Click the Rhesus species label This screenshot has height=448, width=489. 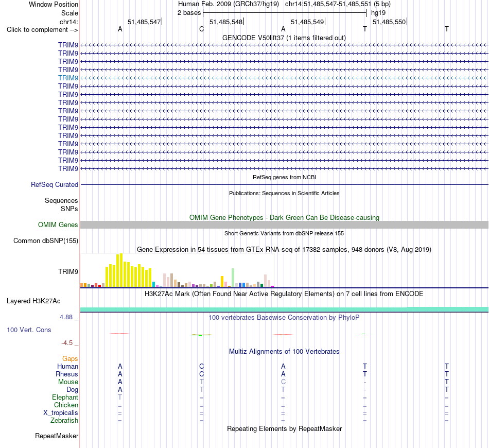tap(67, 374)
